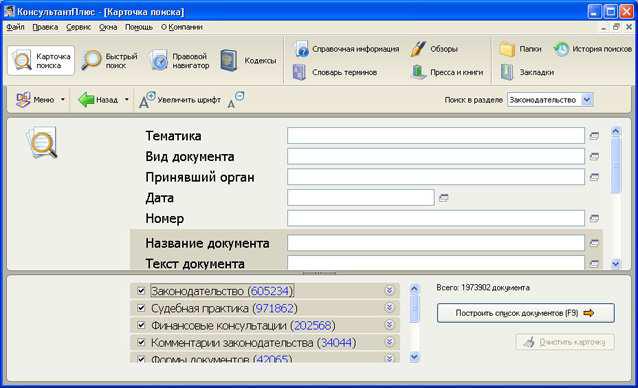
Task: Open the Меню dropdown arrow
Action: 63,100
